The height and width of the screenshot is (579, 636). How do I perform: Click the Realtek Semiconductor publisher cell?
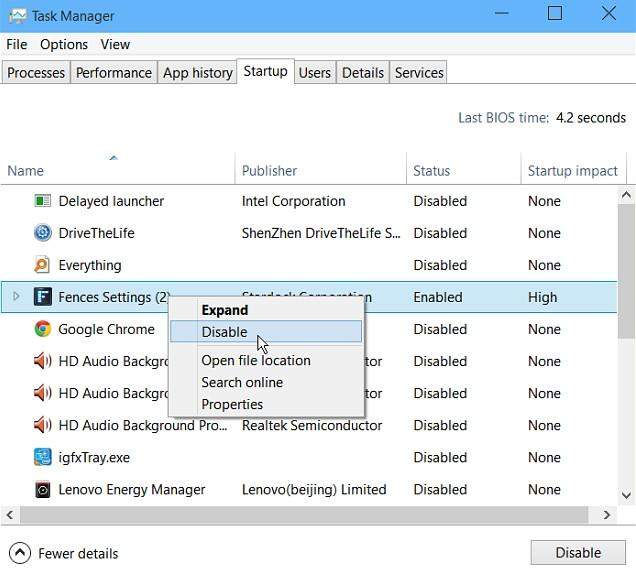tap(312, 425)
